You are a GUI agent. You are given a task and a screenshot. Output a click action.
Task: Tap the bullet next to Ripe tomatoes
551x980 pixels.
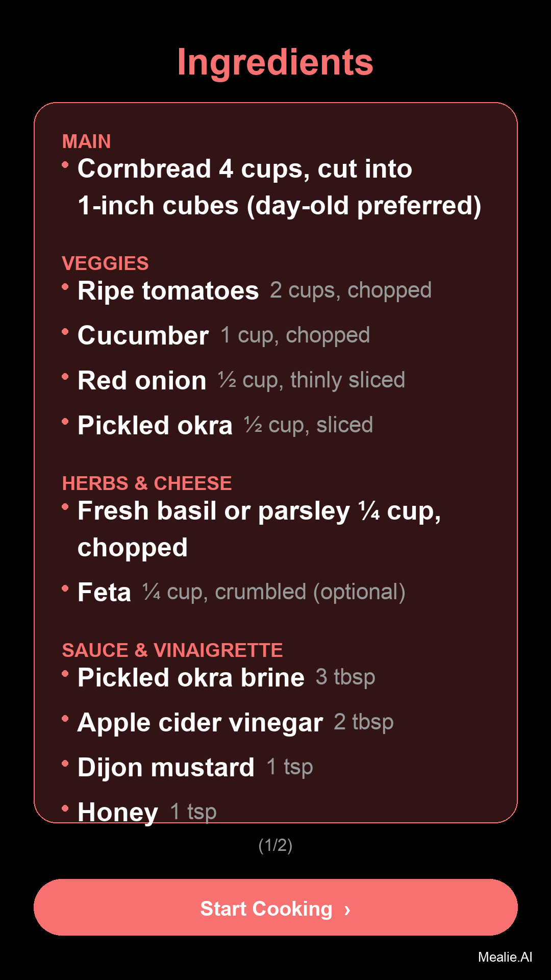point(65,286)
